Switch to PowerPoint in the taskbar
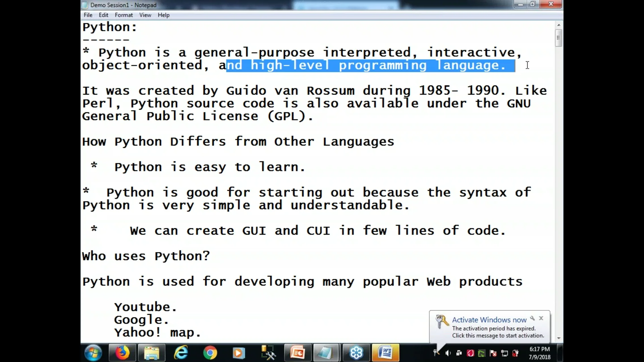644x362 pixels. 298,353
